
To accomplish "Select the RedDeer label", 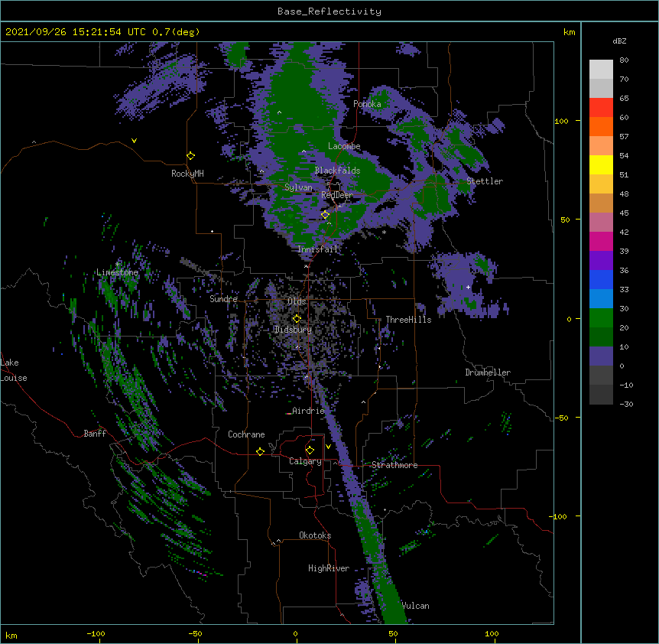I will coord(337,195).
